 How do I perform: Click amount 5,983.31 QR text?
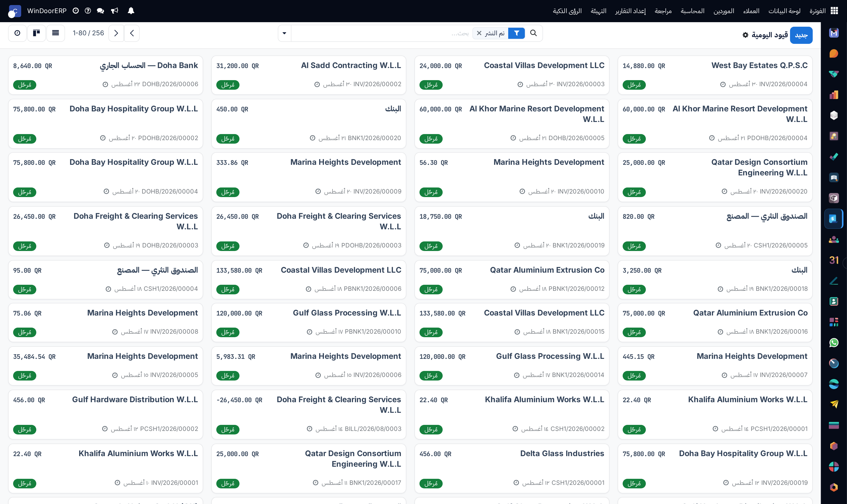(x=236, y=357)
